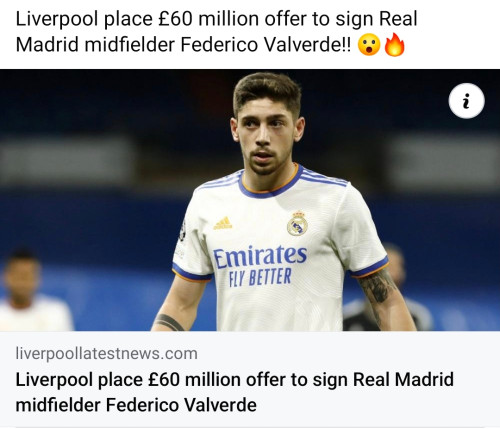The height and width of the screenshot is (429, 500).
Task: Click the first line of the post caption
Action: point(216,18)
